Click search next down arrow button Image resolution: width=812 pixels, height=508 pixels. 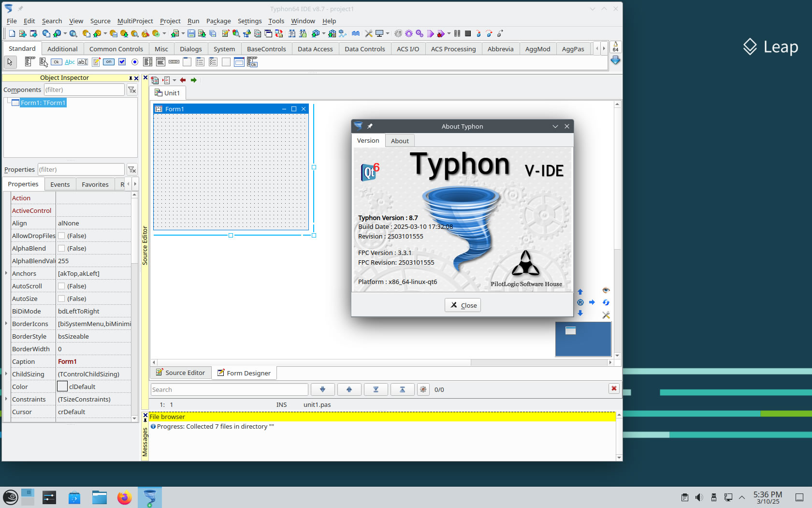point(323,389)
